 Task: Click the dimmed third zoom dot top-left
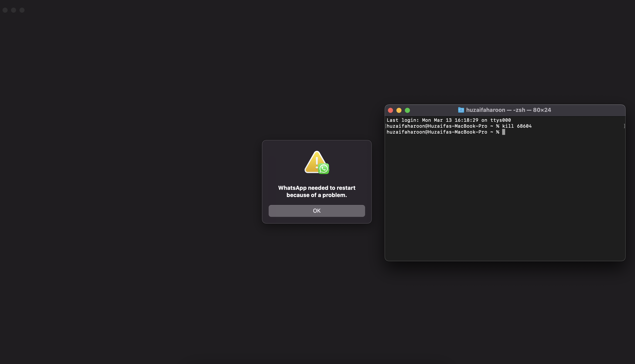22,10
